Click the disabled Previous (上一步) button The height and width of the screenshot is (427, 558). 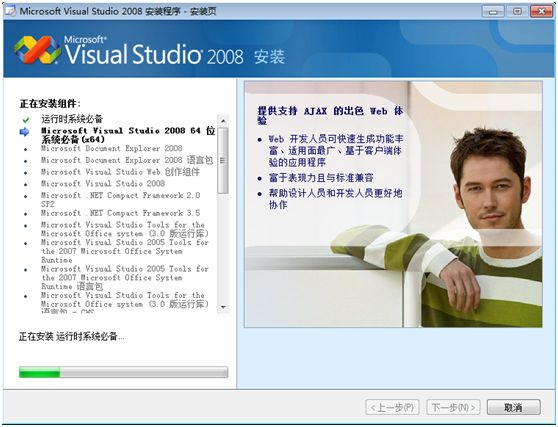pos(392,407)
